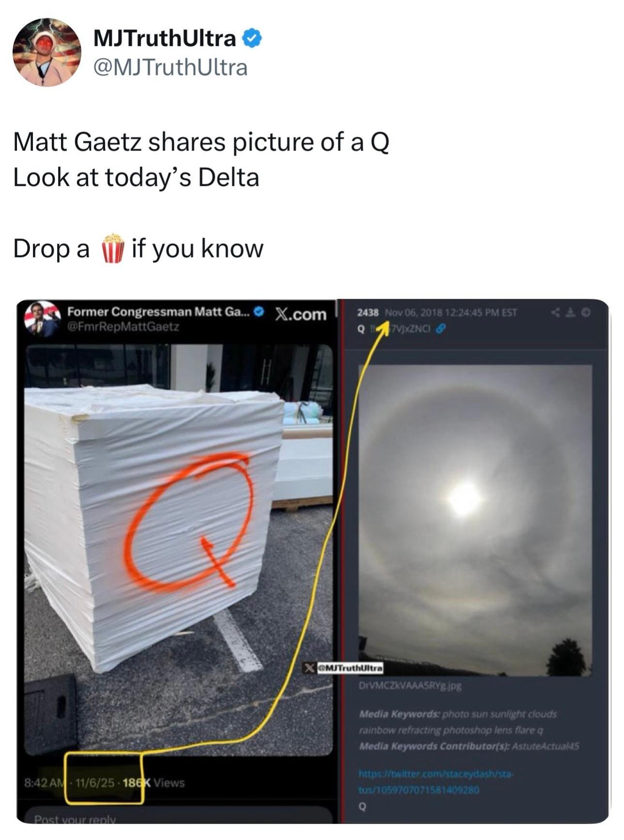This screenshot has width=624, height=840.
Task: Open the spray-painted Q box photo
Action: coord(179,549)
